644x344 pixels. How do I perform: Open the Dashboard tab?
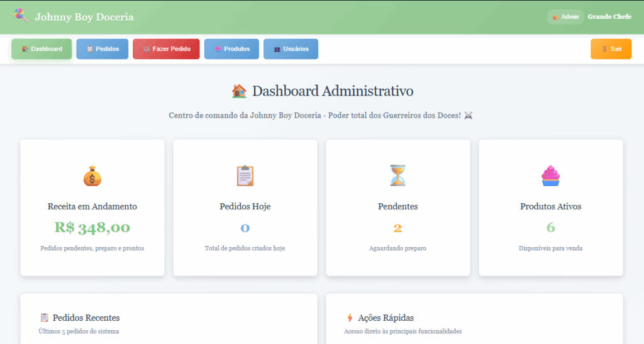pos(42,49)
